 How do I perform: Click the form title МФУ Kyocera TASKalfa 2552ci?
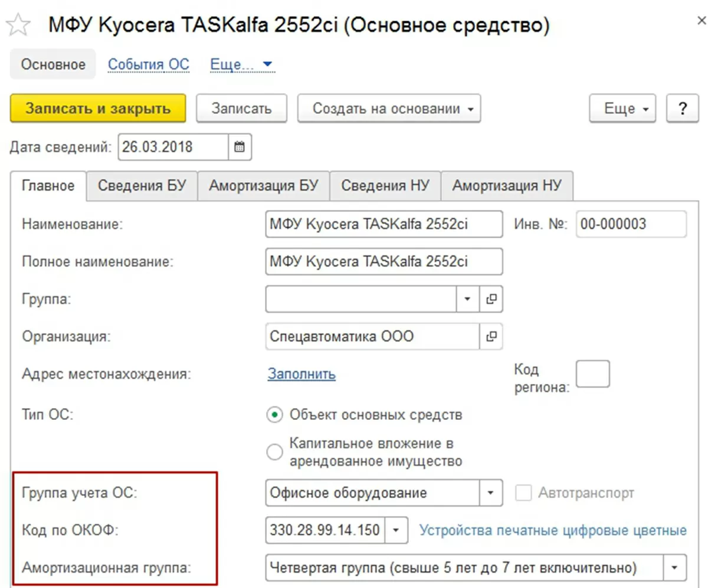click(x=298, y=25)
